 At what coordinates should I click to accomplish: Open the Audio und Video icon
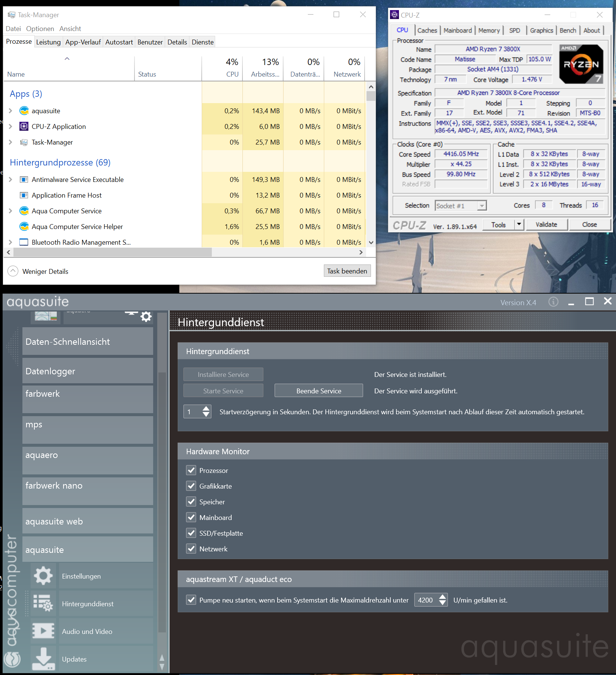(43, 631)
